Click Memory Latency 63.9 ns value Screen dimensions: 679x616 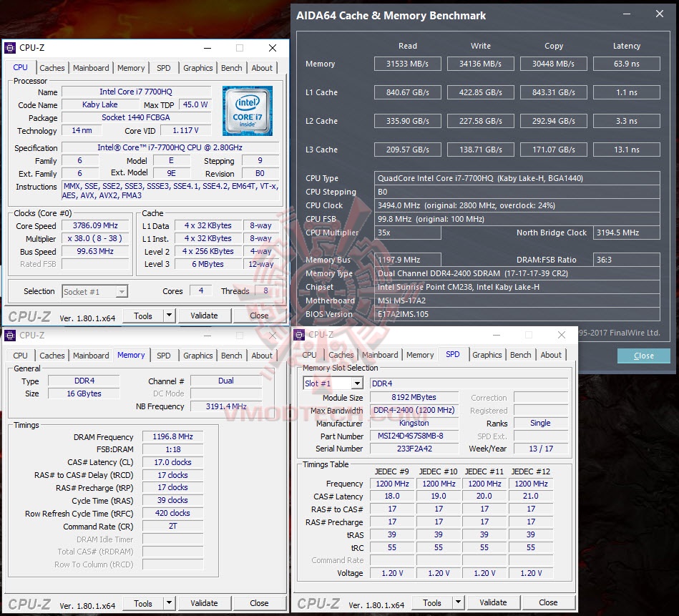tap(627, 64)
